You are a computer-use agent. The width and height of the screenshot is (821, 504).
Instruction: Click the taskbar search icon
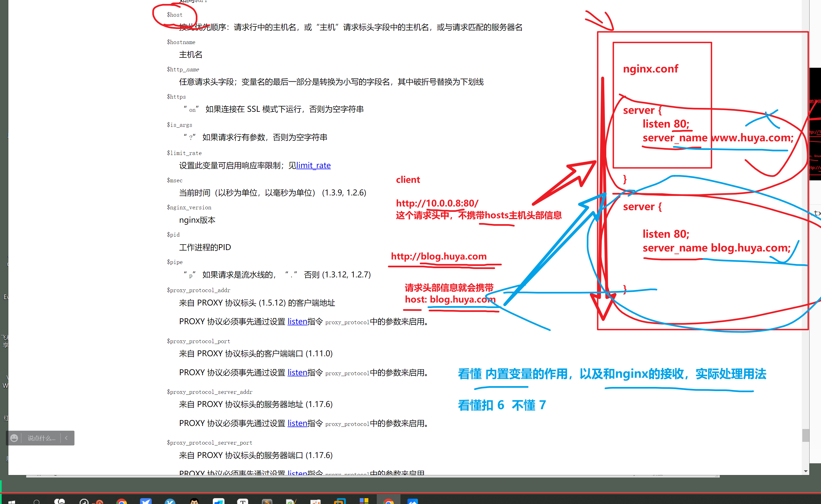37,501
